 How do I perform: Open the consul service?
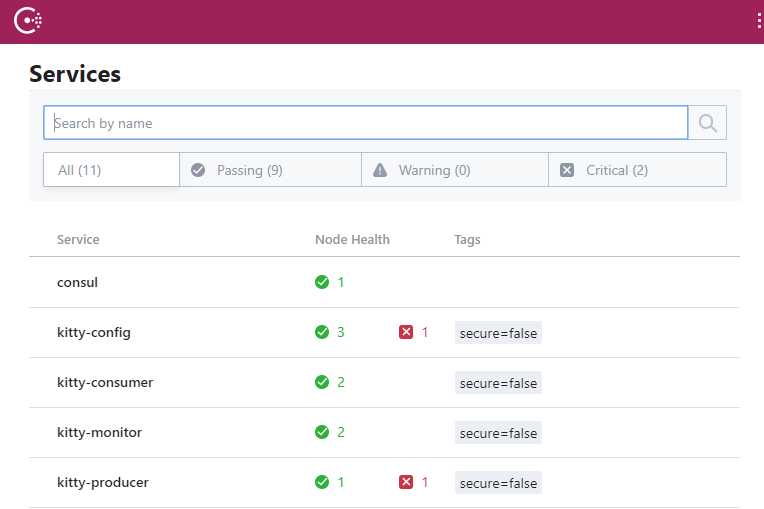coord(77,283)
